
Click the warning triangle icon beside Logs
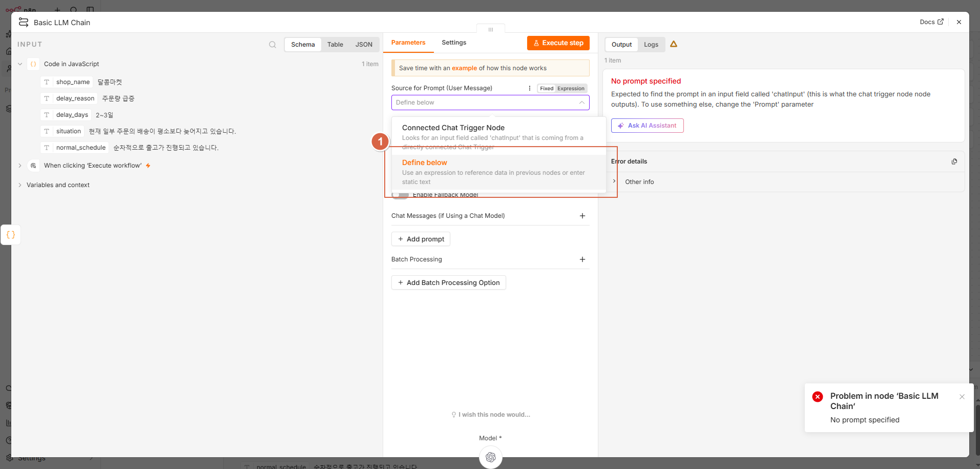click(674, 44)
